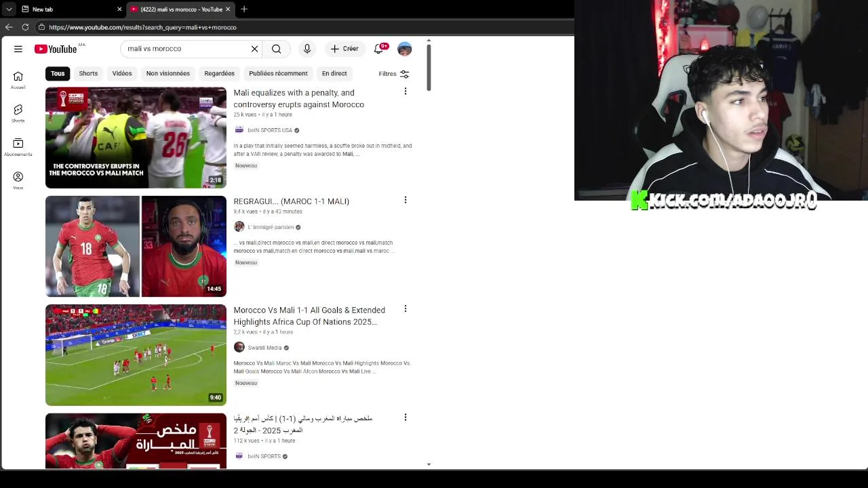
Task: Go back with browser back arrow
Action: tap(9, 27)
